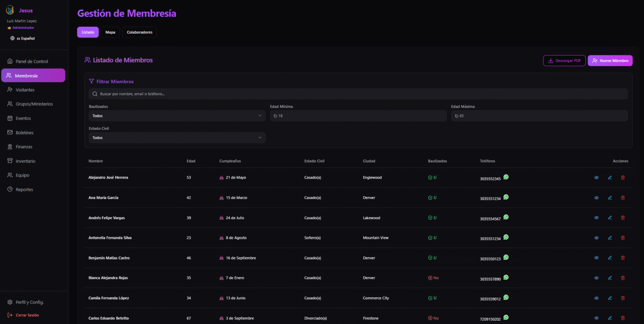This screenshot has width=644, height=324.
Task: Edit Benjamín Matías Castro using pencil icon
Action: coord(610,258)
